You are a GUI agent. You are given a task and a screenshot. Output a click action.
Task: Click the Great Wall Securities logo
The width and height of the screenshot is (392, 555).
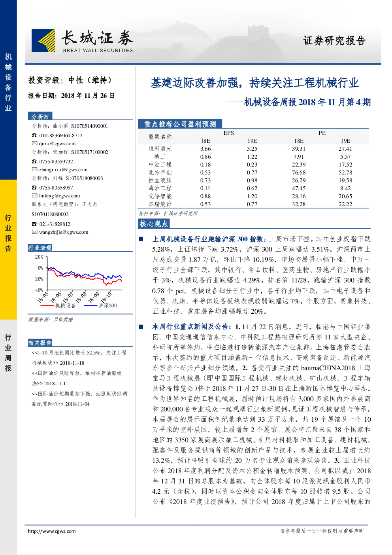click(x=82, y=40)
